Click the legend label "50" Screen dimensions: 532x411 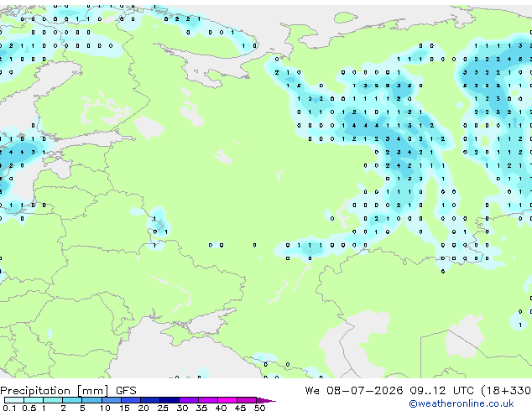259,408
